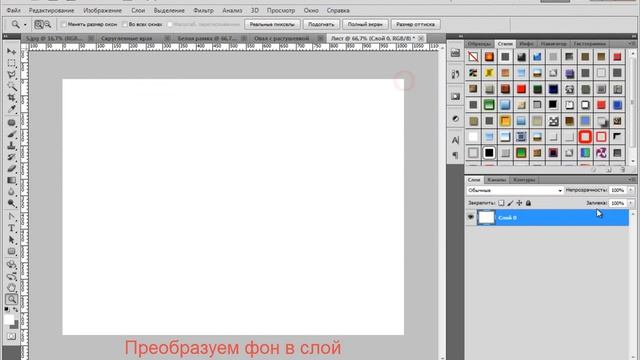This screenshot has height=360, width=640.
Task: Select the Spot Healing Brush tool
Action: [x=11, y=123]
